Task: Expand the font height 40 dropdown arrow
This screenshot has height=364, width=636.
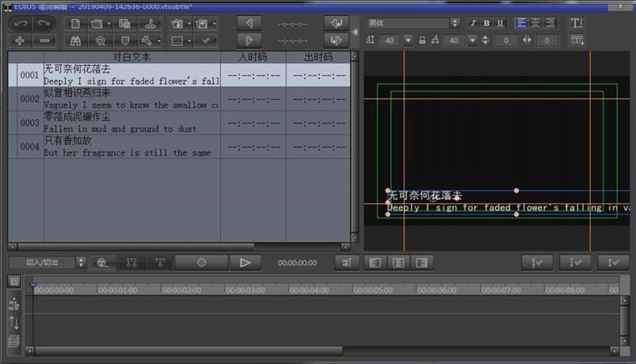Action: tap(408, 40)
